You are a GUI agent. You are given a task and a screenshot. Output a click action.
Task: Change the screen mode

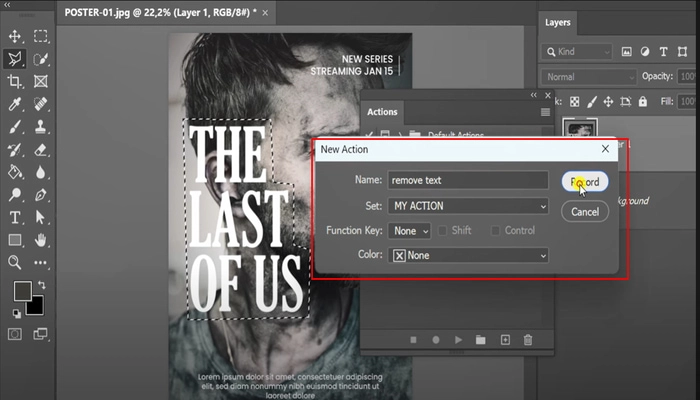pyautogui.click(x=41, y=334)
